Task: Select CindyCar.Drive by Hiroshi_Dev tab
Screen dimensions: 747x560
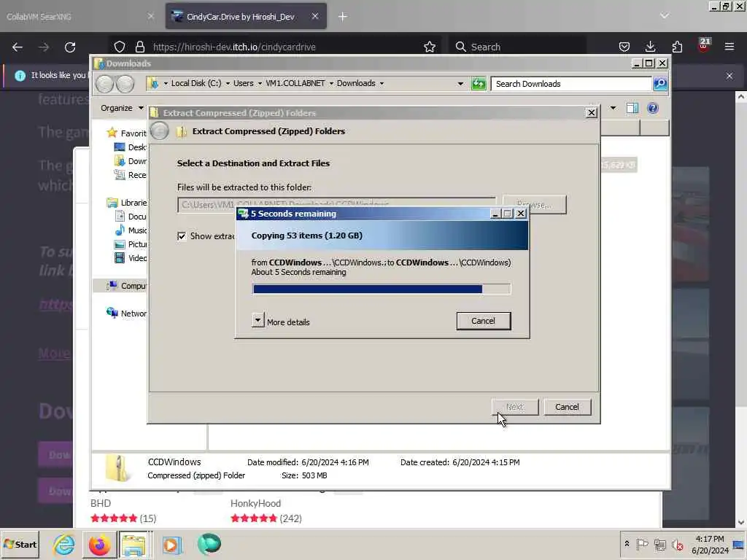Action: (246, 17)
